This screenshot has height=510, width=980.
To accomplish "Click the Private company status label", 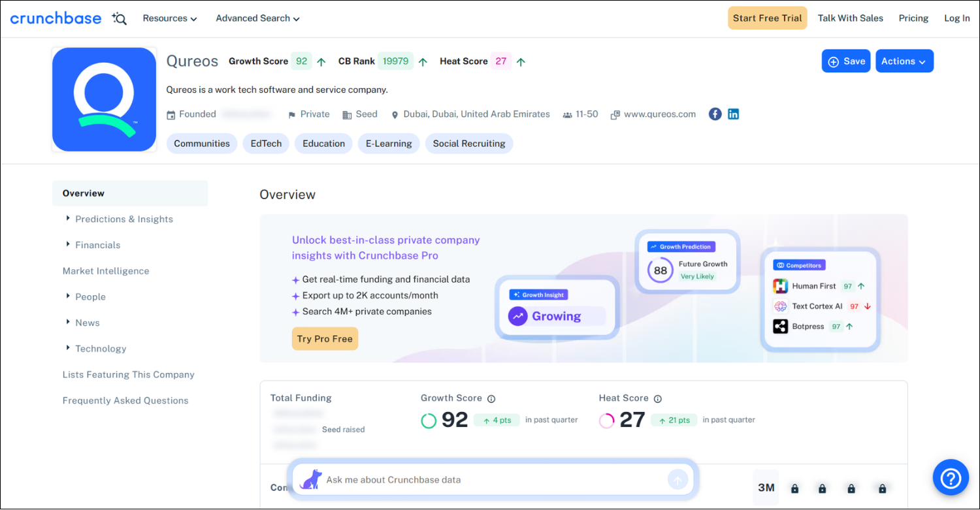I will tap(315, 114).
